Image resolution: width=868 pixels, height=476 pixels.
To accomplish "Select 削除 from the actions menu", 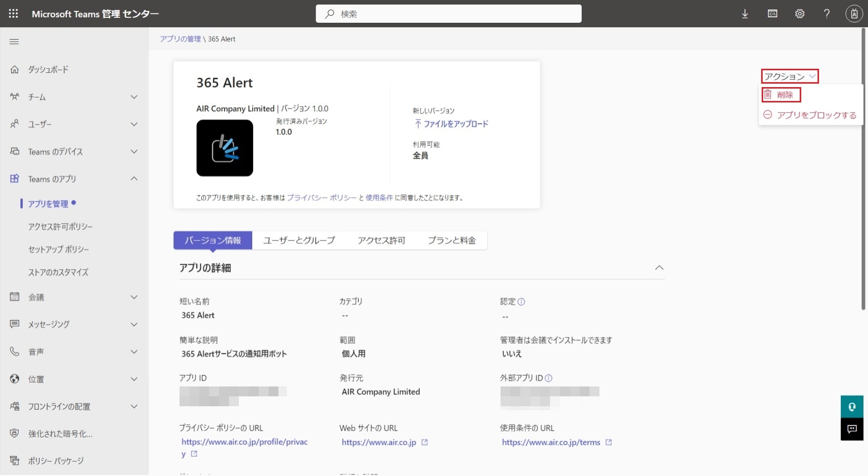I will (x=784, y=95).
